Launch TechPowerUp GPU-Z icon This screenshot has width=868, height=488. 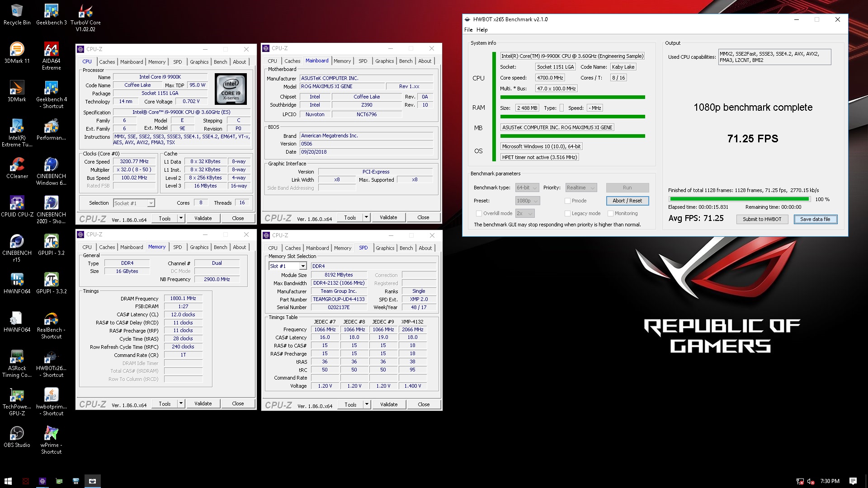tap(17, 402)
